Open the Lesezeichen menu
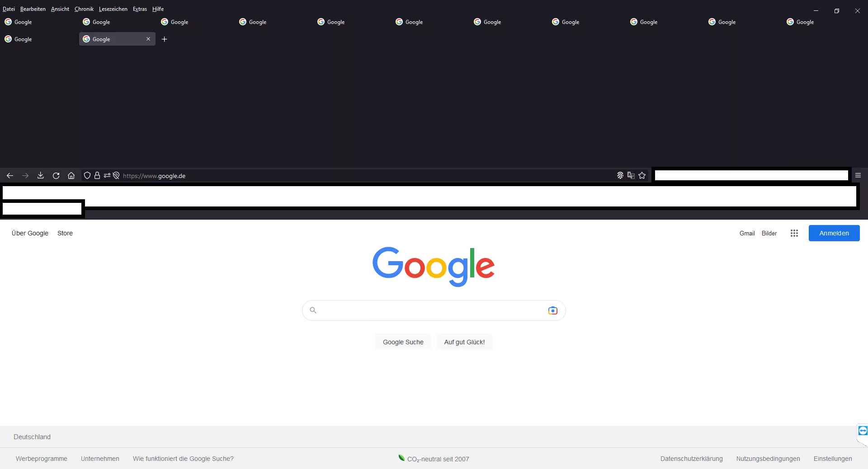This screenshot has height=469, width=868. coord(113,9)
